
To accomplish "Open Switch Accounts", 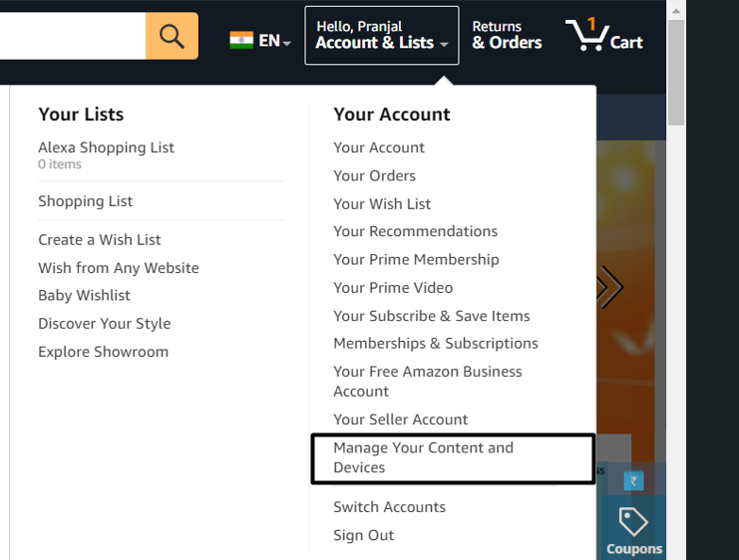I will (x=389, y=507).
